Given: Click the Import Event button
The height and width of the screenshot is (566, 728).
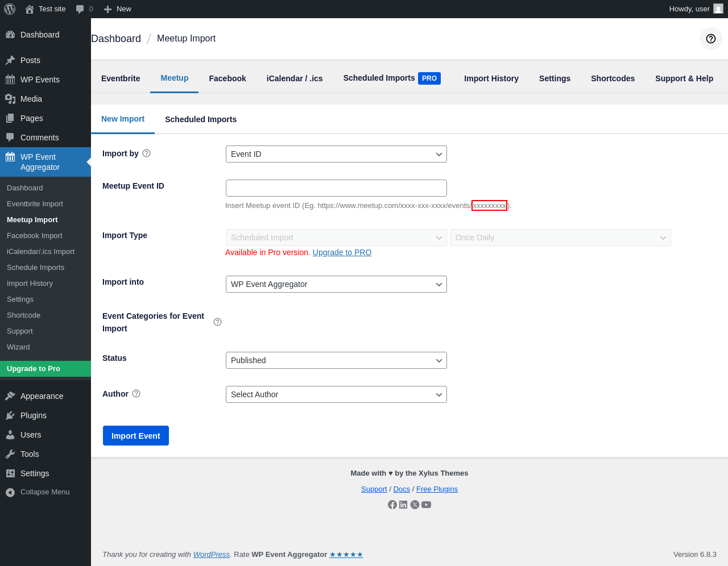Looking at the screenshot, I should click(x=136, y=436).
